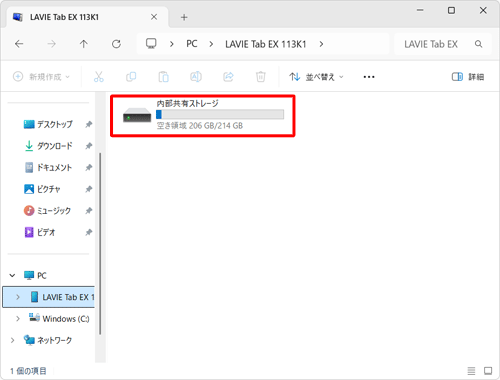Click 1 個の項目 in status bar

click(x=28, y=371)
